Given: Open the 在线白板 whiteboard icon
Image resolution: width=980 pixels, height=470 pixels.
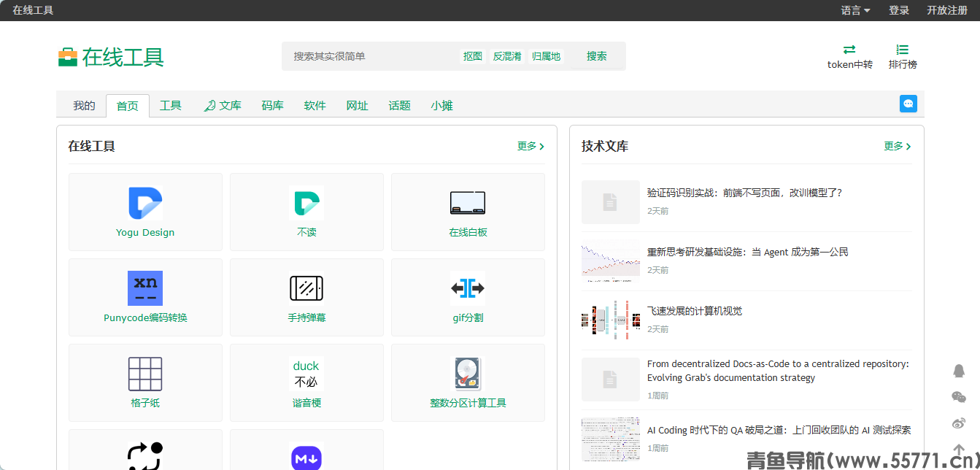Looking at the screenshot, I should click(x=468, y=204).
